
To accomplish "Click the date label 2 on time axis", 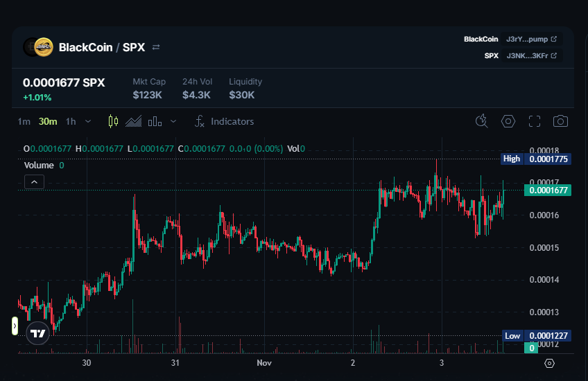I will point(353,363).
